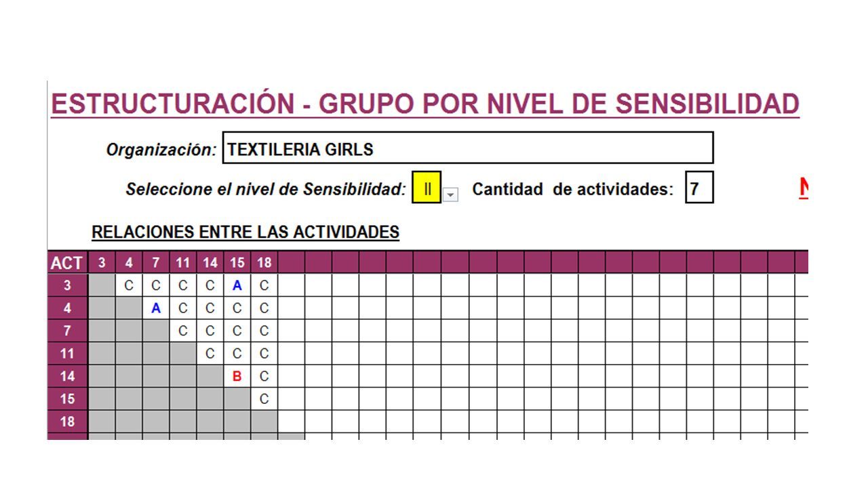Select row header 14 in the matrix
The height and width of the screenshot is (488, 868).
click(67, 376)
